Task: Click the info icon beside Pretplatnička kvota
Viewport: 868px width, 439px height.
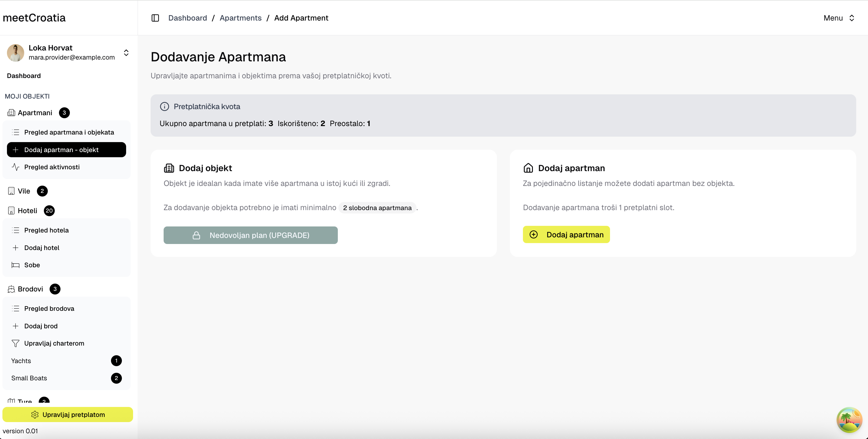Action: click(165, 106)
